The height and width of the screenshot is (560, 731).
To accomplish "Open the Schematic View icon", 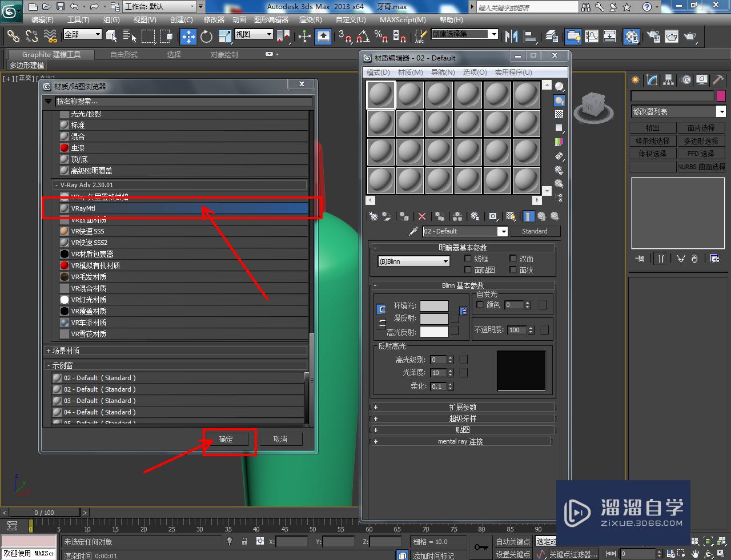I will tap(610, 37).
